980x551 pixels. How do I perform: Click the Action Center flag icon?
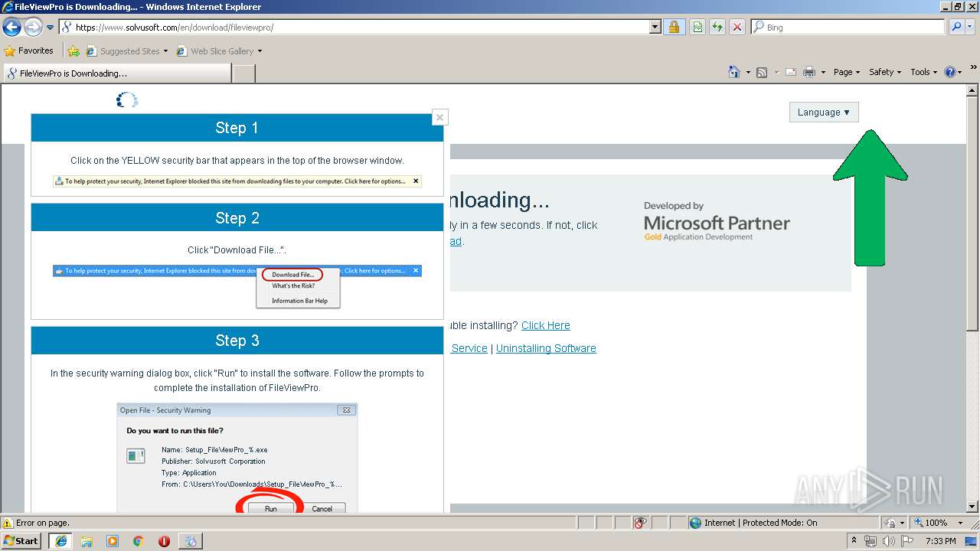tap(908, 541)
